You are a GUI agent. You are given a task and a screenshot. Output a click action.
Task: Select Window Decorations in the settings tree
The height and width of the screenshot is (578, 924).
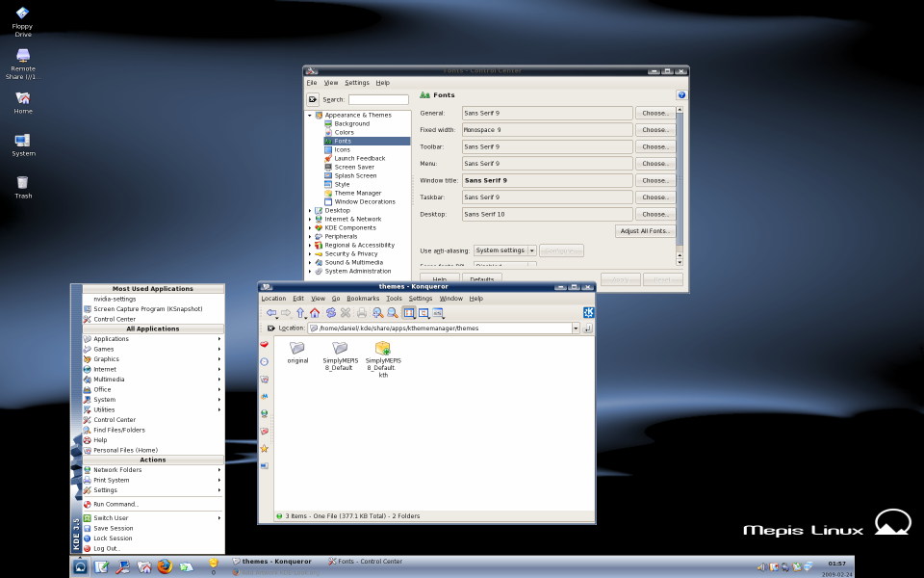(365, 201)
